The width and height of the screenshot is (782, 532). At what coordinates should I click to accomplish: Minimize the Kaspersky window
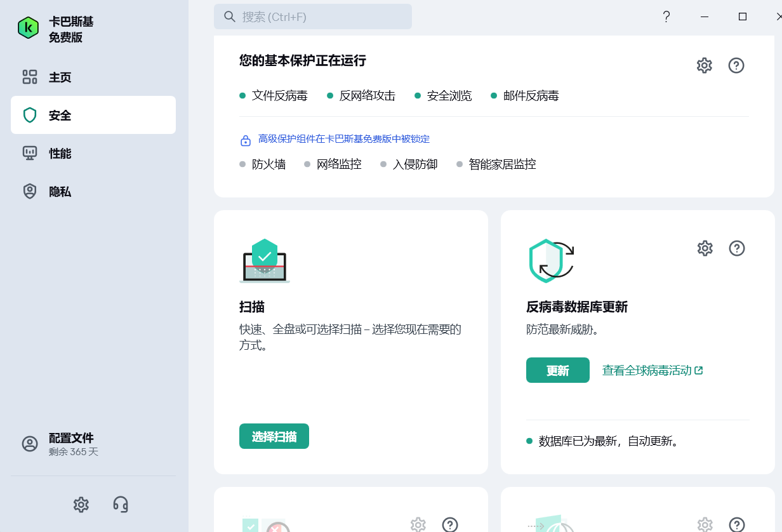[x=705, y=17]
